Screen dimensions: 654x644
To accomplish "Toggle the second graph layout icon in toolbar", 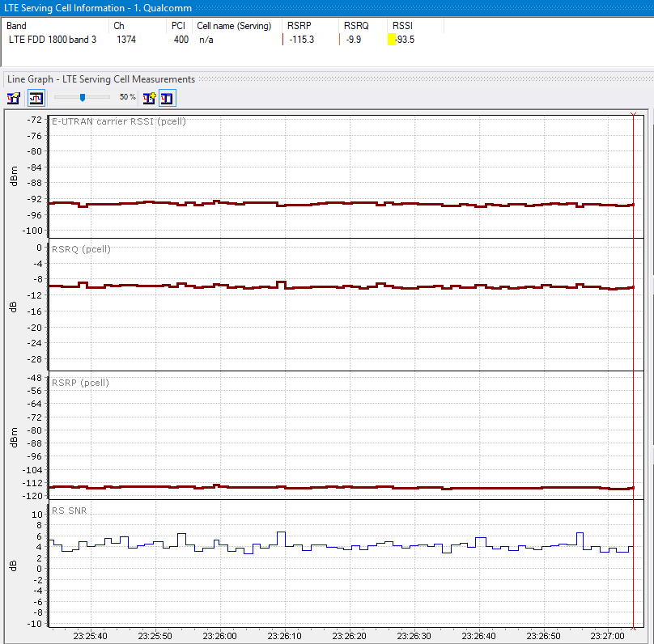I will pos(36,98).
